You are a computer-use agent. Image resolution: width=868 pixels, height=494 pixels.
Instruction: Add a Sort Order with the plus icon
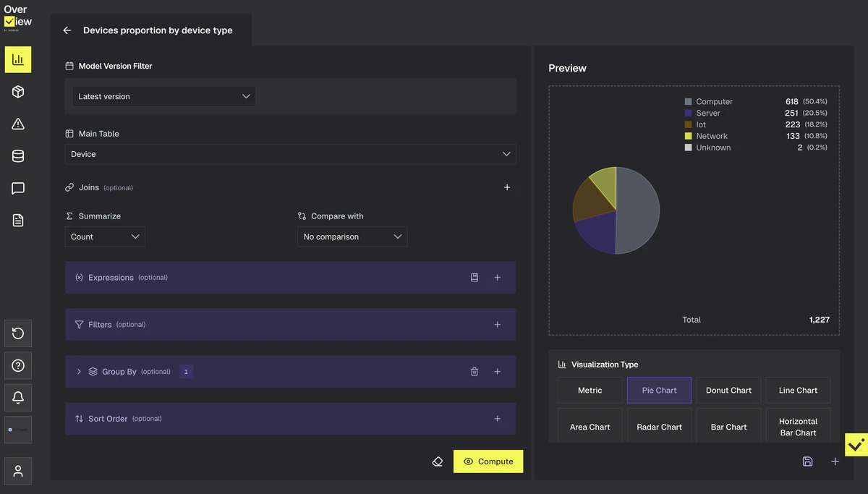click(x=497, y=419)
